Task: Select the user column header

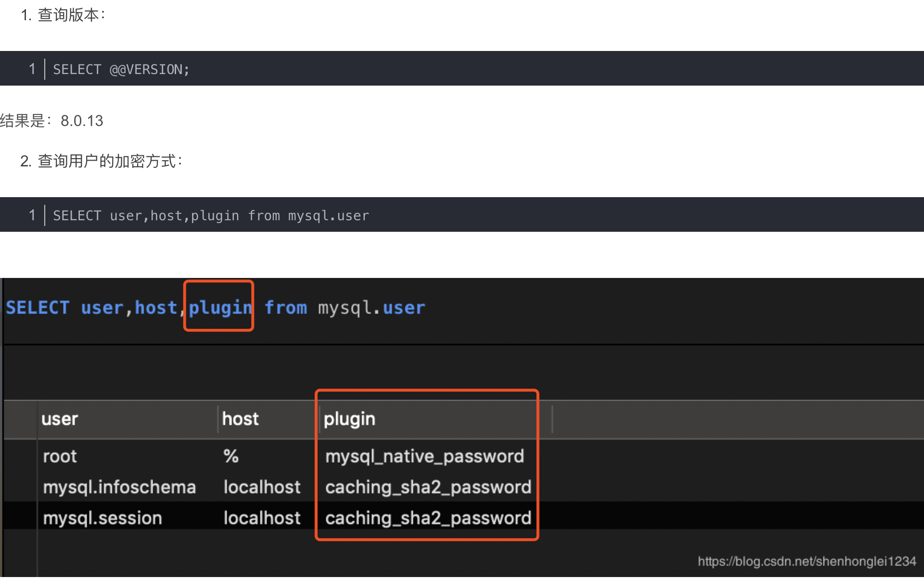Action: tap(60, 419)
